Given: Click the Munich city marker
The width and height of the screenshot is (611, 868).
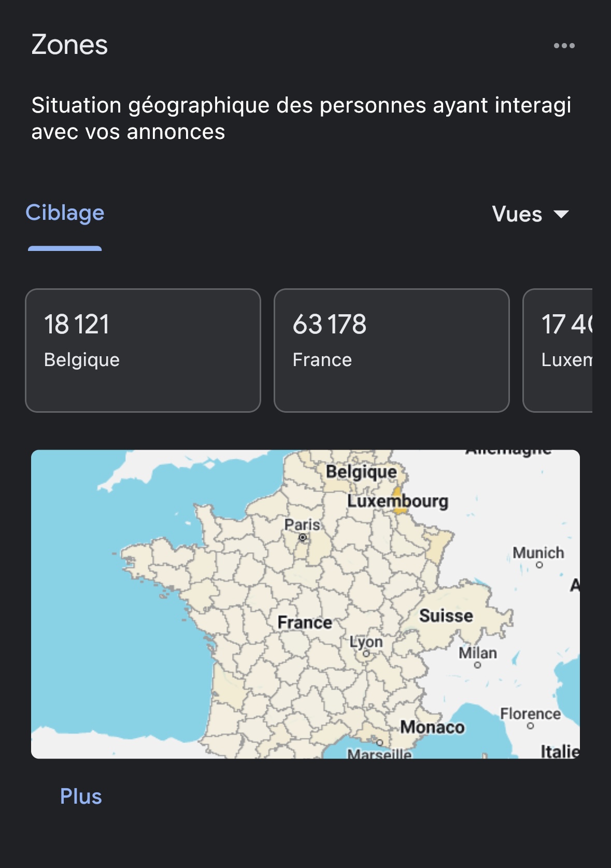Looking at the screenshot, I should coord(539,565).
